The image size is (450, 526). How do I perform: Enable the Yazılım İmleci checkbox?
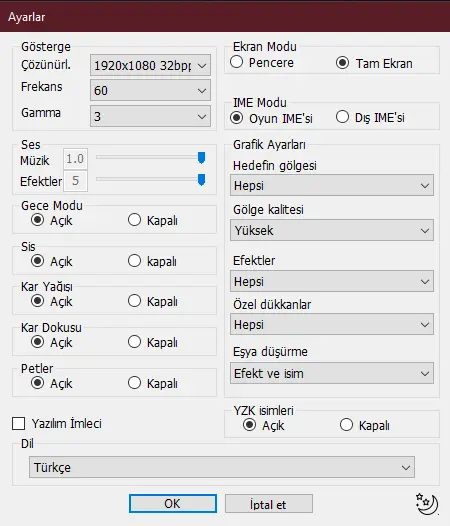[18, 423]
